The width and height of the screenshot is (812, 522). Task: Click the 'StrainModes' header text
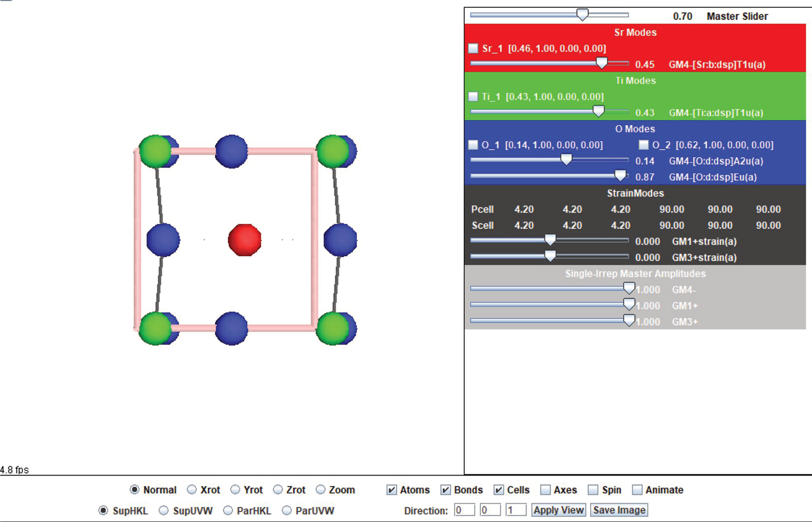635,193
